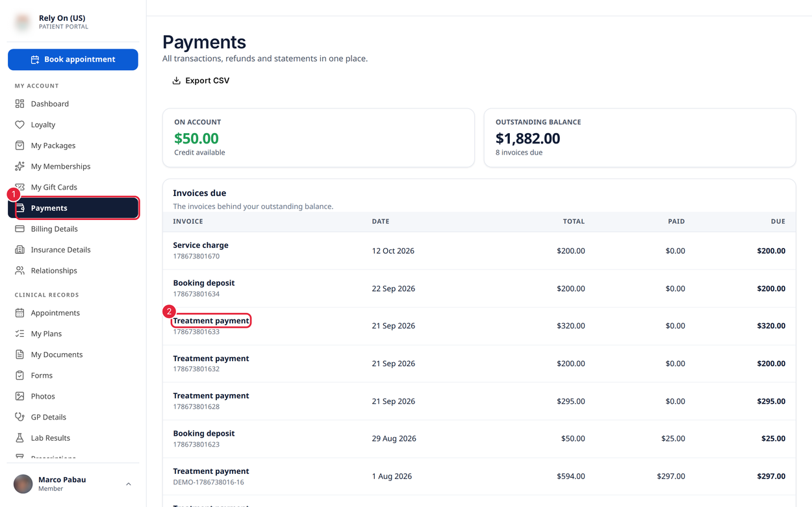Click the 12 Oct 2026 date cell
The width and height of the screenshot is (812, 507).
(x=393, y=251)
